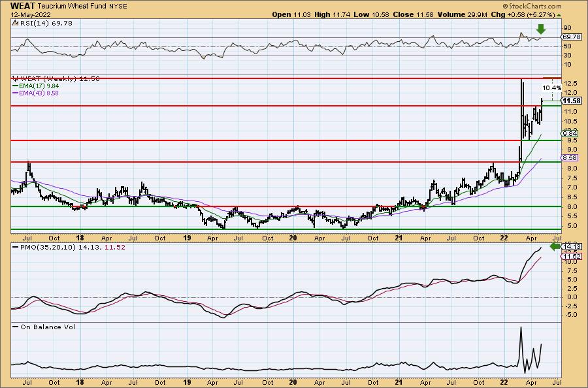This screenshot has width=588, height=388.
Task: Click the Chg +0.58 (+5.27%) value
Action: [x=523, y=14]
